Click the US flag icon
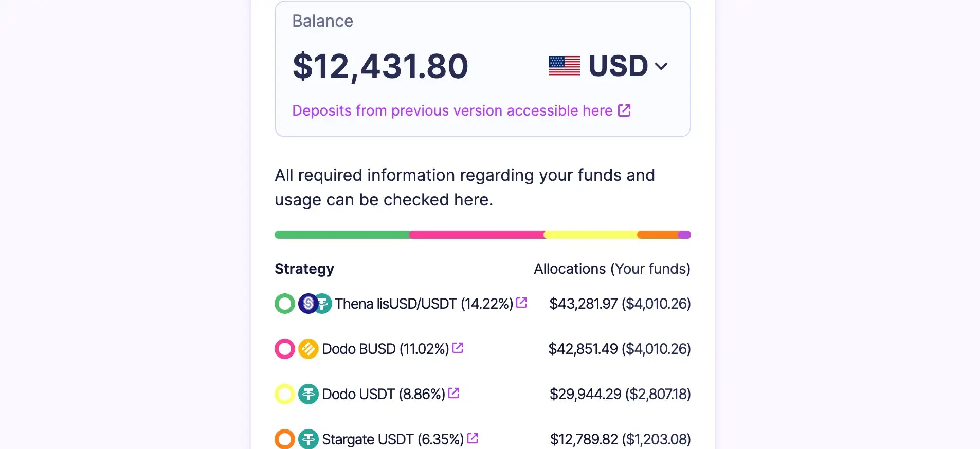The image size is (980, 449). [x=564, y=66]
